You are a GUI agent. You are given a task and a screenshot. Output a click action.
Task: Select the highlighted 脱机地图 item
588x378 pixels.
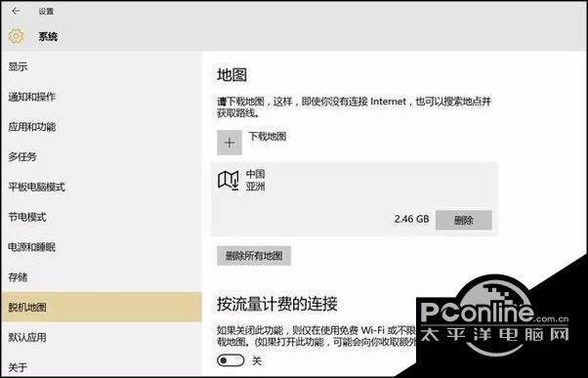(x=102, y=307)
